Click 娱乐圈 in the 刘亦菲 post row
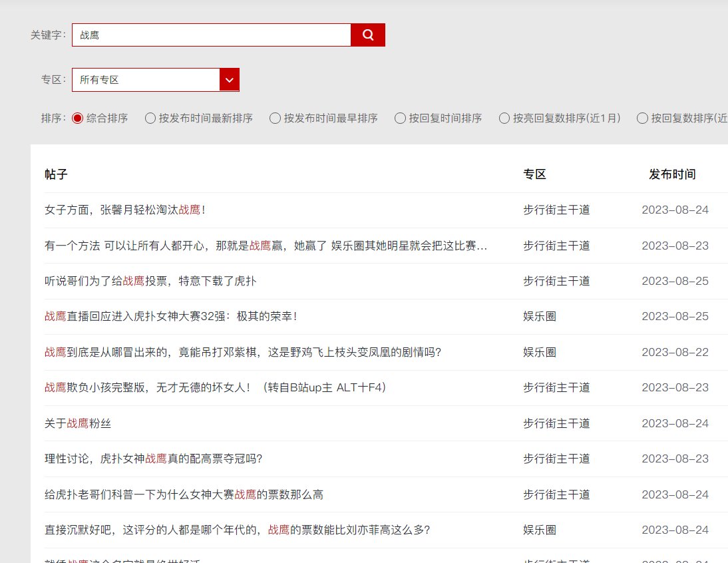Screen dimensions: 728x563 point(540,530)
